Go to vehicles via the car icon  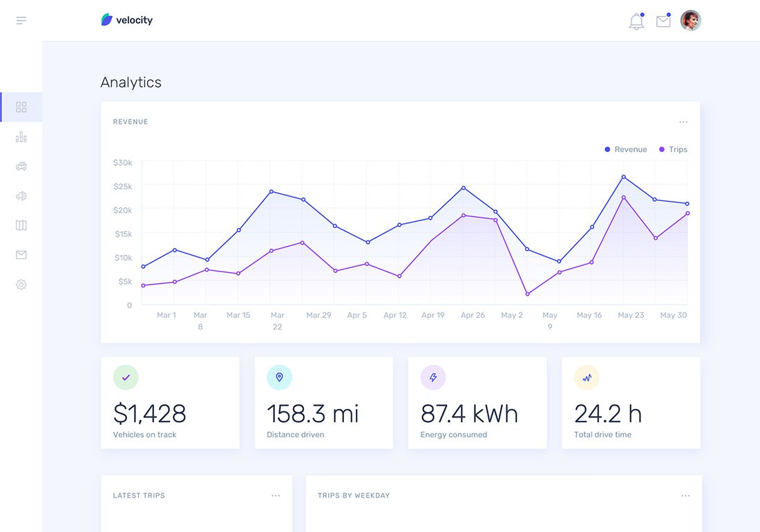pos(21,167)
